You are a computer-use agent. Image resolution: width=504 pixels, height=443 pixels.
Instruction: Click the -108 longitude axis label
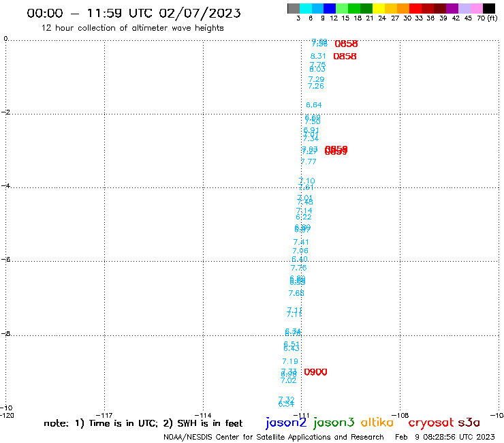click(x=400, y=415)
